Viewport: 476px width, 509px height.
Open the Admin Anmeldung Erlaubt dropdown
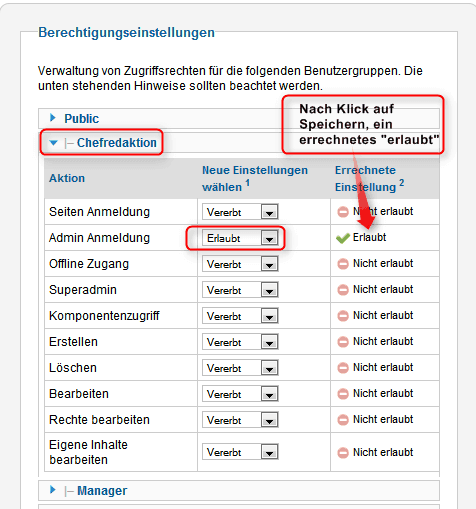(240, 238)
